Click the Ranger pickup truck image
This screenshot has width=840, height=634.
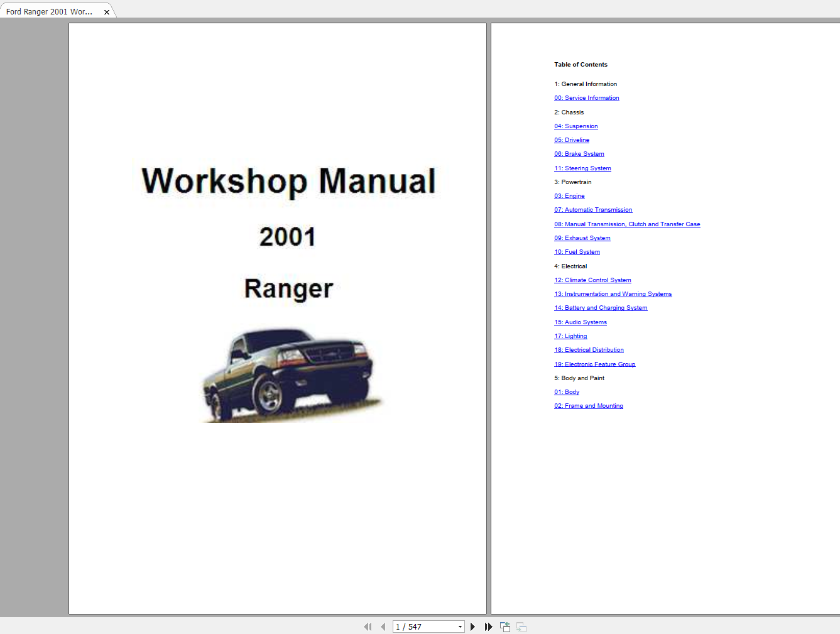click(x=292, y=374)
